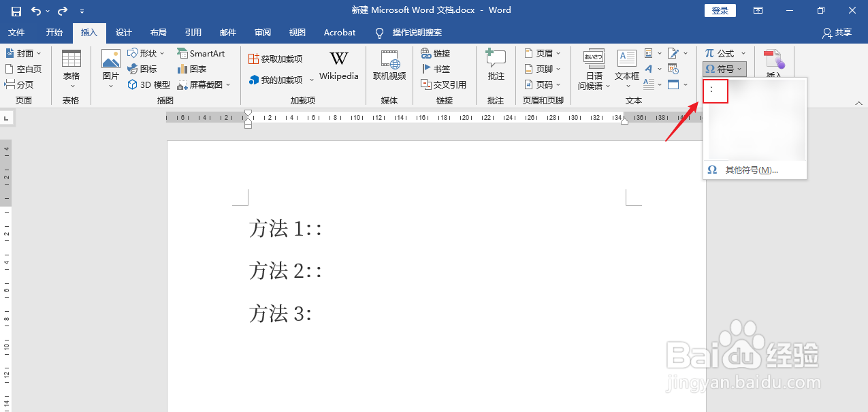Viewport: 868px width, 412px height.
Task: Switch to the 审阅 ribbon tab
Action: (x=262, y=32)
